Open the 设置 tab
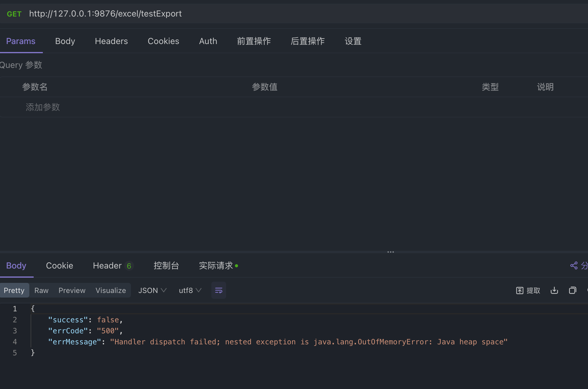Viewport: 588px width, 389px height. click(353, 41)
